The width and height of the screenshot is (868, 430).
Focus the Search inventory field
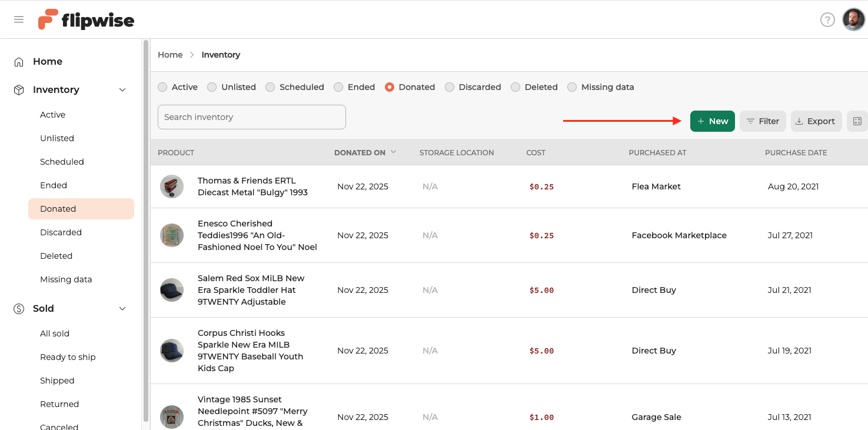251,117
